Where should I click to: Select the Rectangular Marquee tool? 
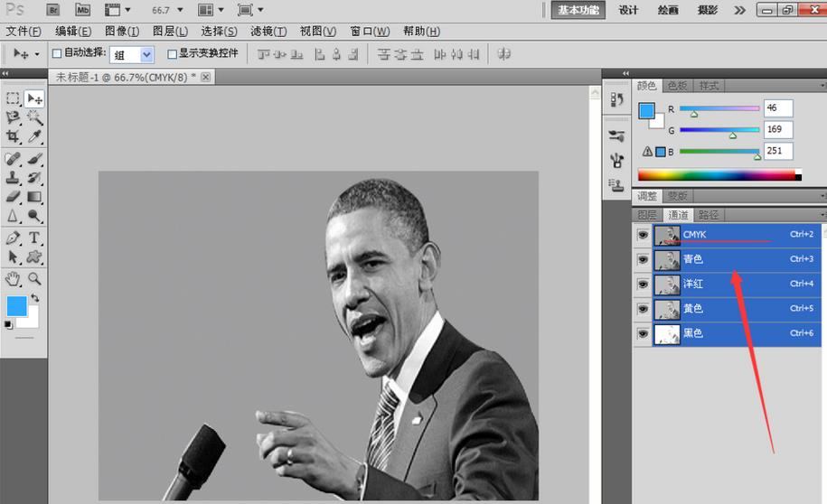pos(13,98)
